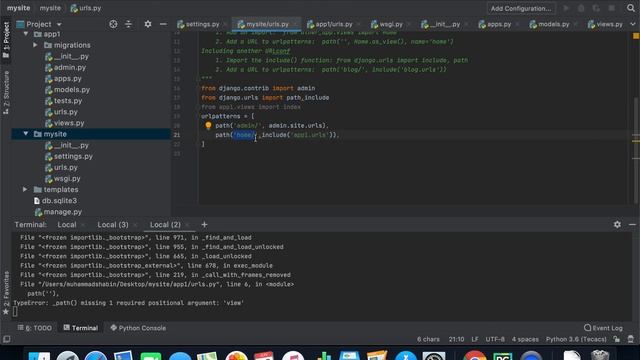Change the LF line separator
640x360 pixels.
click(475, 340)
